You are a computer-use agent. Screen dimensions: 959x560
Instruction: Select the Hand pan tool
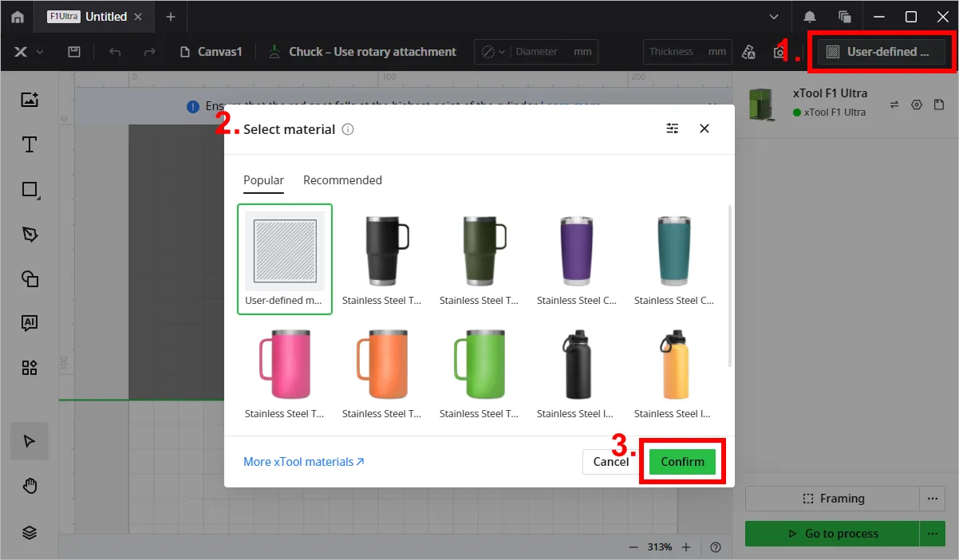30,487
